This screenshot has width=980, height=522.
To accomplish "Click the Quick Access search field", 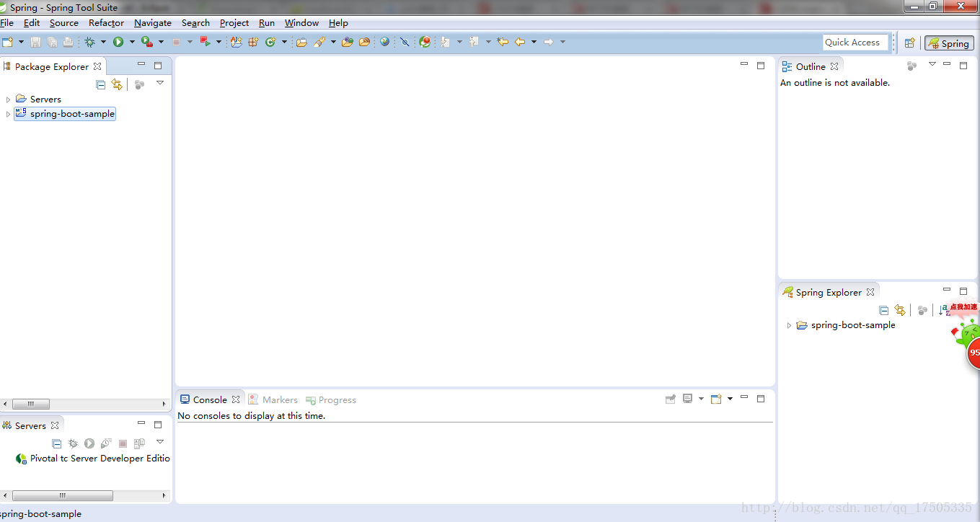I will 856,43.
